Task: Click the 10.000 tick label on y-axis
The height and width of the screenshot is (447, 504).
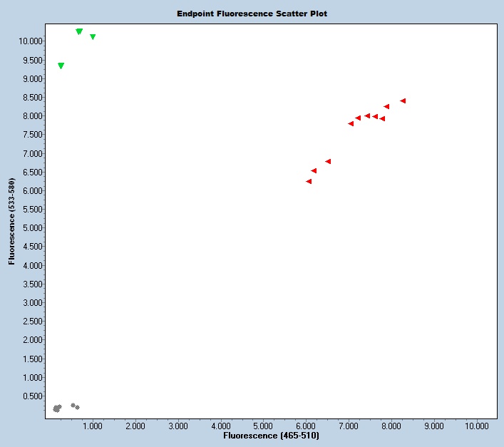Action: 31,41
